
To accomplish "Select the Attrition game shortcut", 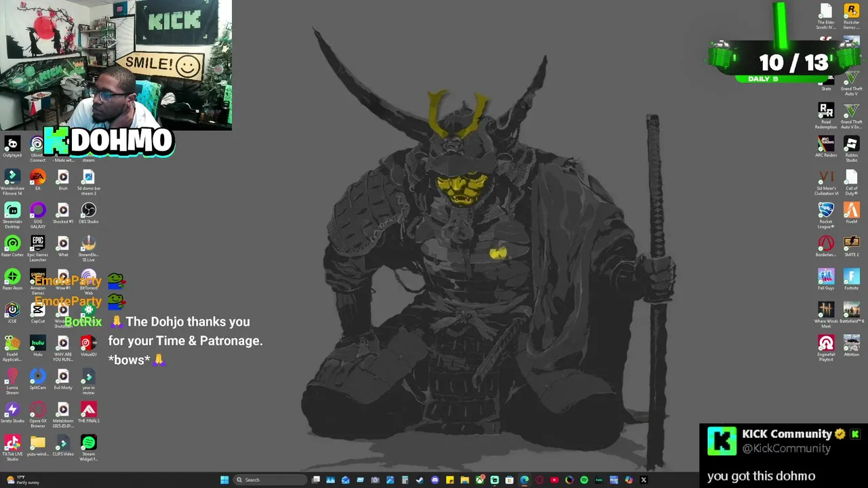I will pyautogui.click(x=852, y=346).
